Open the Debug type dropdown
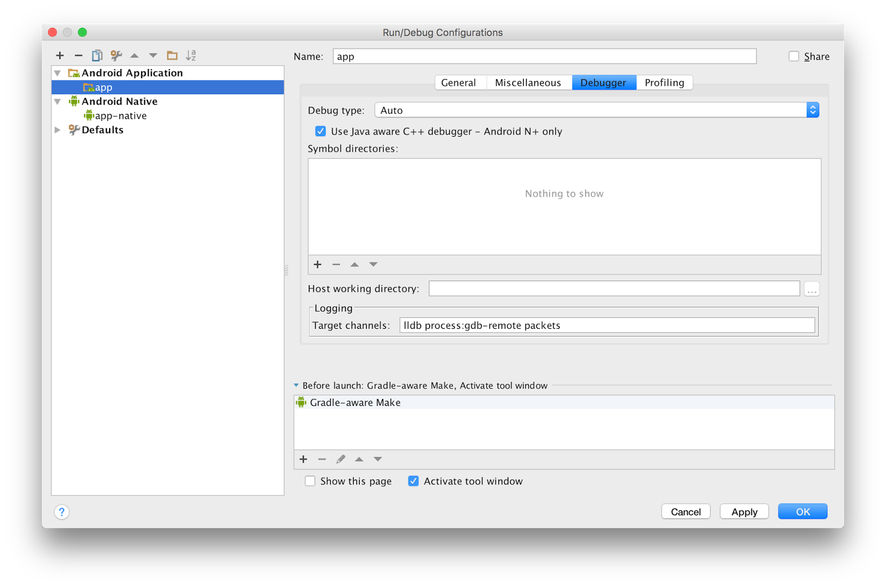 pos(812,110)
